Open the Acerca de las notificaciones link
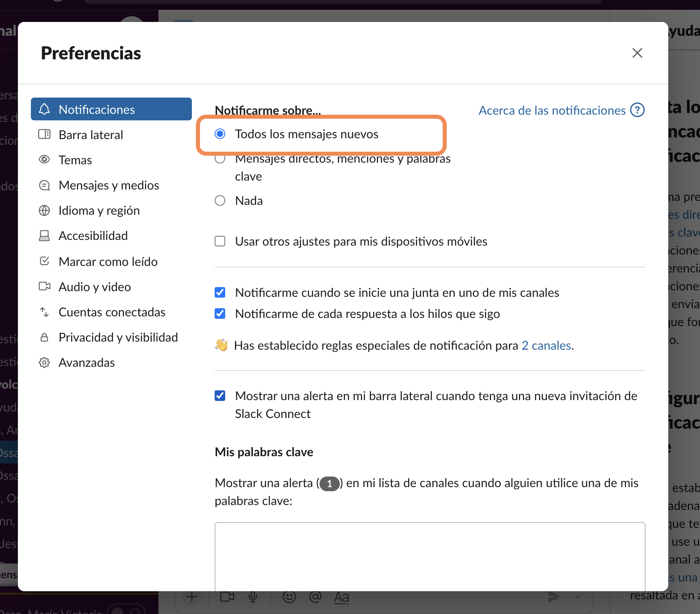700x614 pixels. click(x=561, y=110)
